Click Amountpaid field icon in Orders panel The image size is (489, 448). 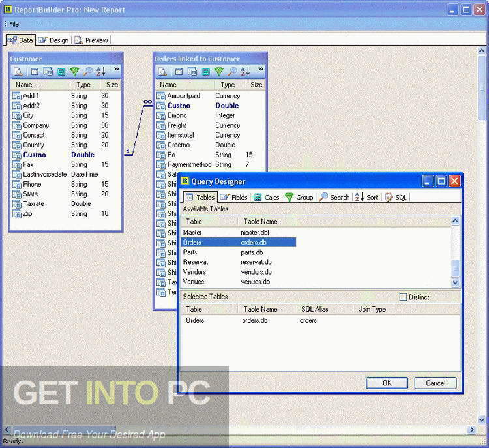[x=161, y=96]
